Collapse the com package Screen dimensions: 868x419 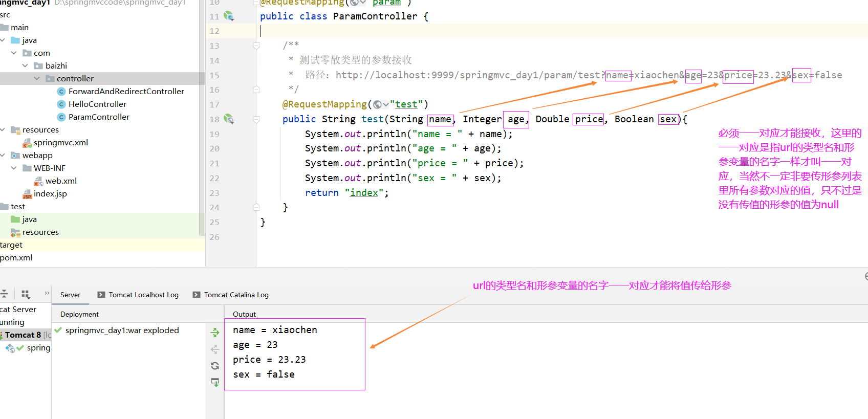[x=14, y=53]
